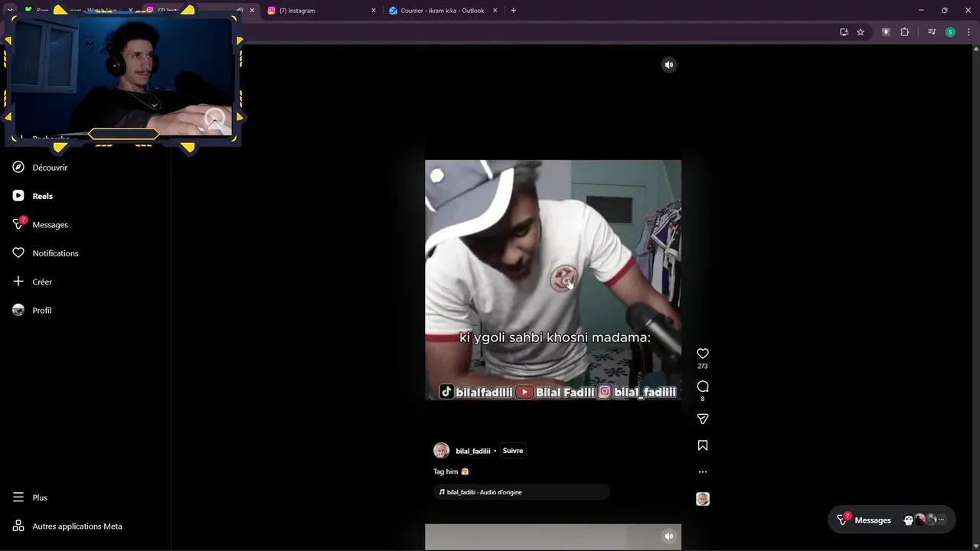Close the Courrier Outlook tab
Screen dimensions: 980x551
pos(495,11)
